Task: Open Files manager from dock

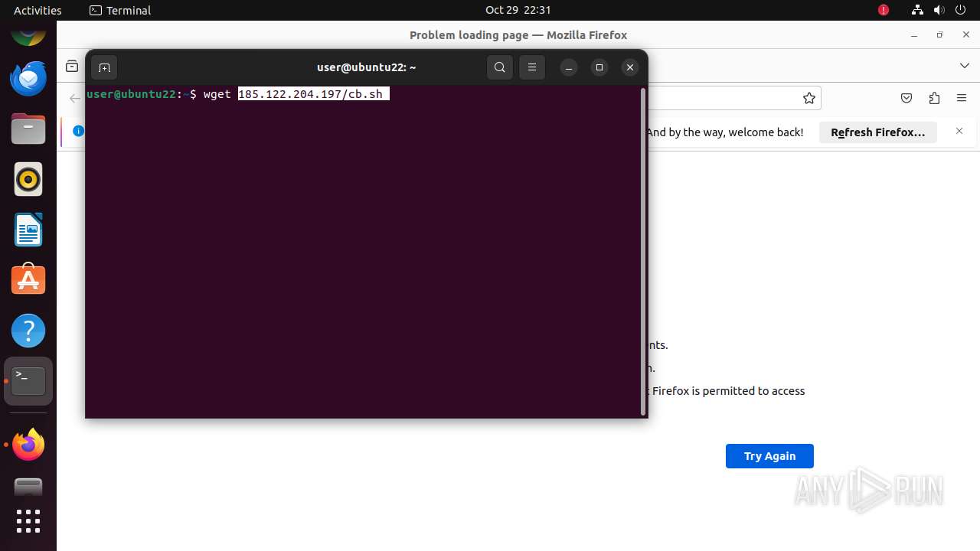Action: [x=28, y=129]
